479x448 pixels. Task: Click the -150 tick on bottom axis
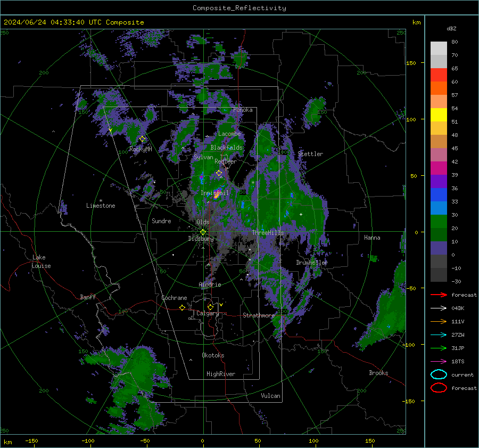pyautogui.click(x=31, y=441)
